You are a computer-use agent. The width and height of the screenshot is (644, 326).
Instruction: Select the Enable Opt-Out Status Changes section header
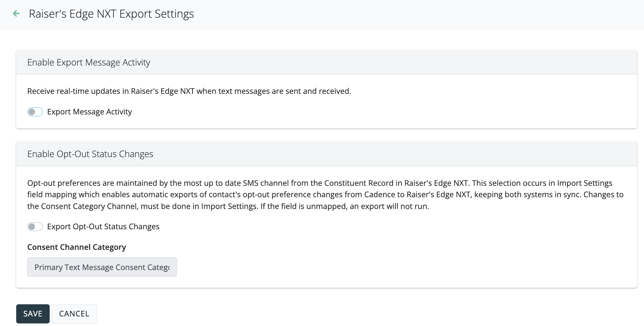(90, 154)
